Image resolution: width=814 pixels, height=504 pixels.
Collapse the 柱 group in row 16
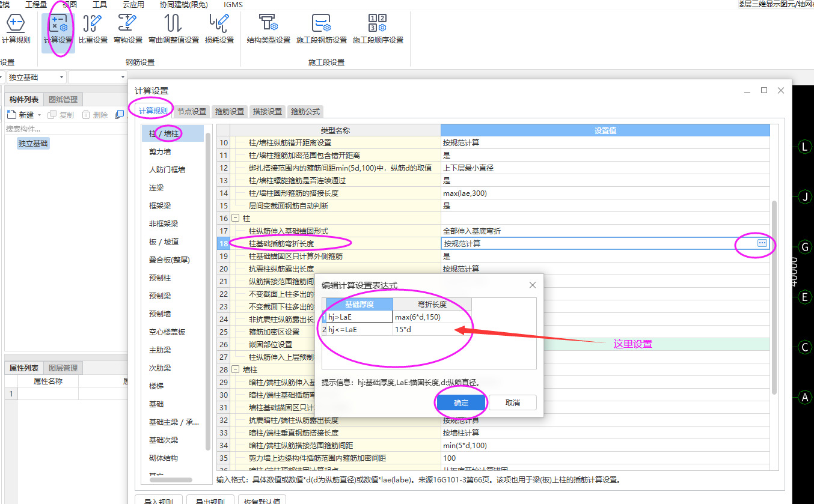[x=235, y=219]
